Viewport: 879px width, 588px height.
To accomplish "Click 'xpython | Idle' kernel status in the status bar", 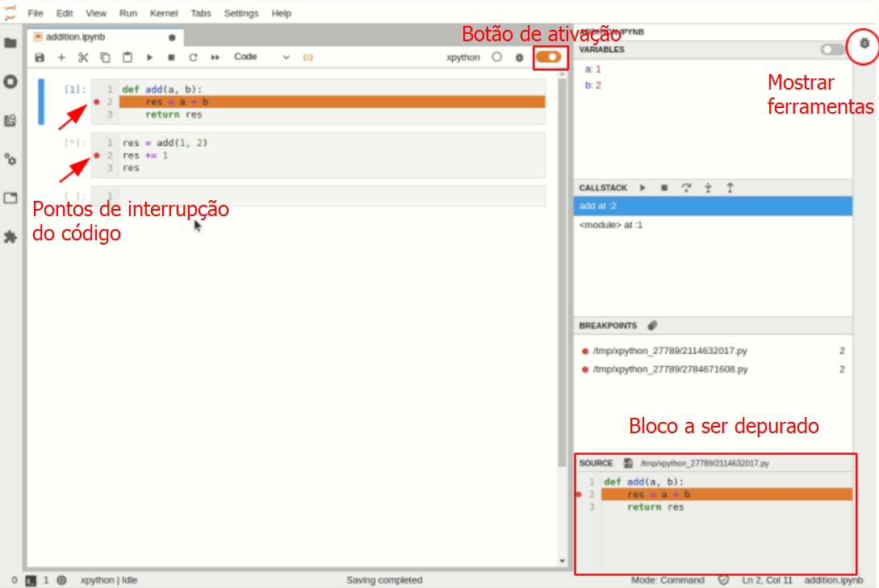I will (109, 580).
